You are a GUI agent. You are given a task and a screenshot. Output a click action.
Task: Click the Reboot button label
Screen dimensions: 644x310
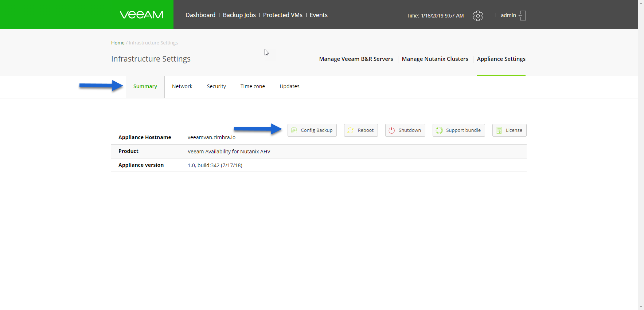pos(366,130)
